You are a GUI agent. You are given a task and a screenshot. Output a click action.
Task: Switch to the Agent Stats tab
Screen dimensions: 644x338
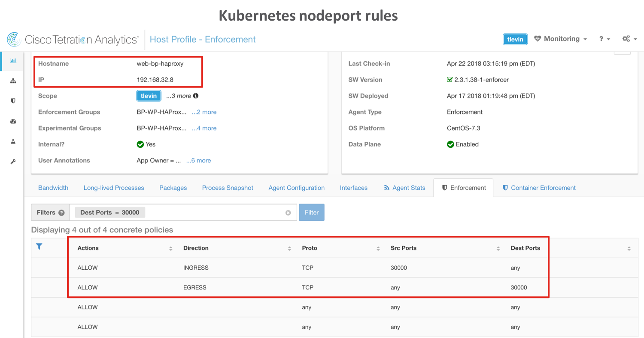(404, 188)
